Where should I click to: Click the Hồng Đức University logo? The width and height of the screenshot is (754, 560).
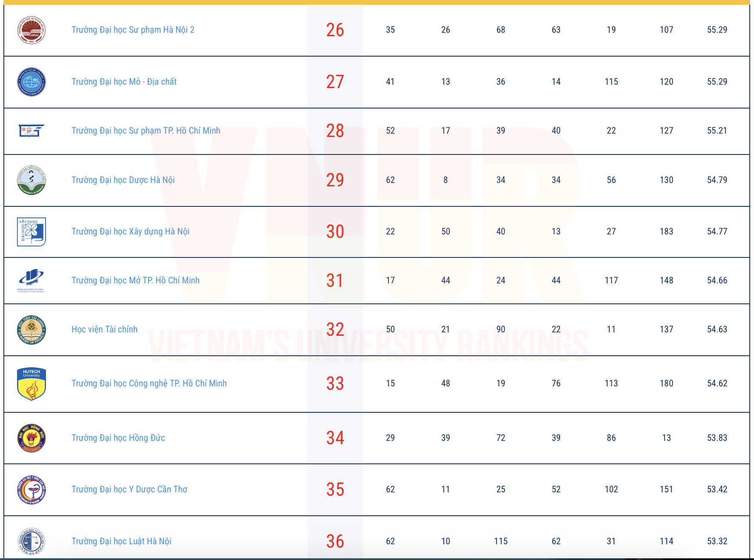[31, 438]
